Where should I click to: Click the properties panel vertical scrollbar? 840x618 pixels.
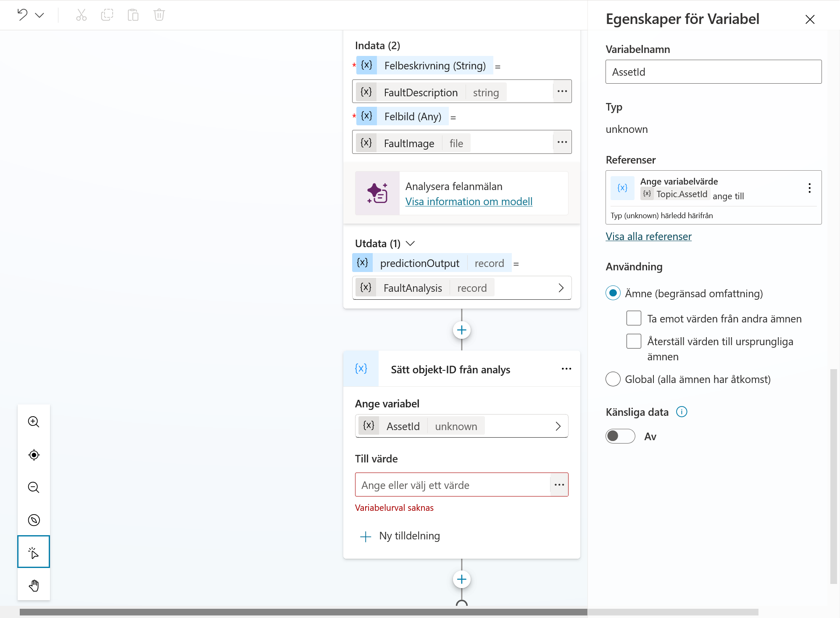(x=833, y=476)
